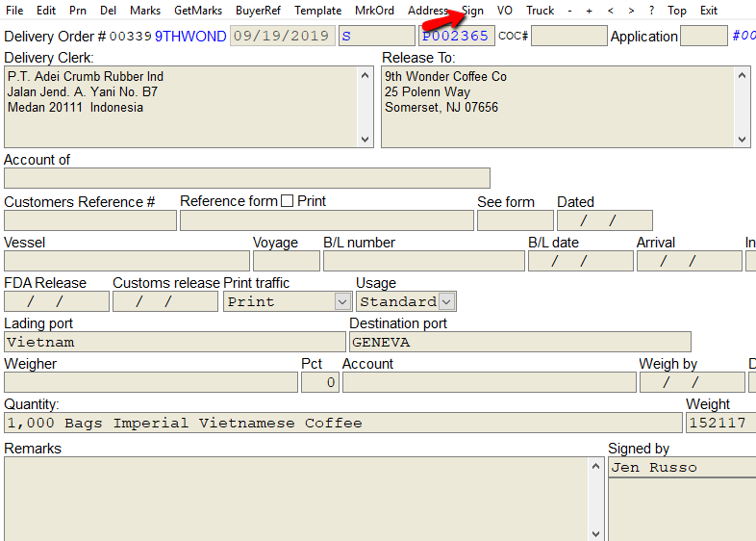756x541 pixels.
Task: Click the 9THWOND customer code
Action: pos(190,37)
